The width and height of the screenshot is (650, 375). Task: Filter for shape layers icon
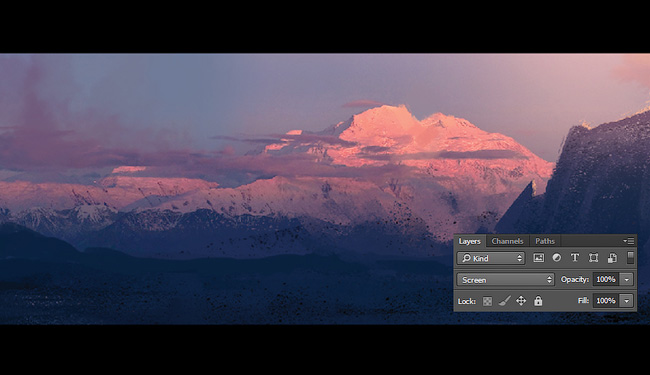593,258
